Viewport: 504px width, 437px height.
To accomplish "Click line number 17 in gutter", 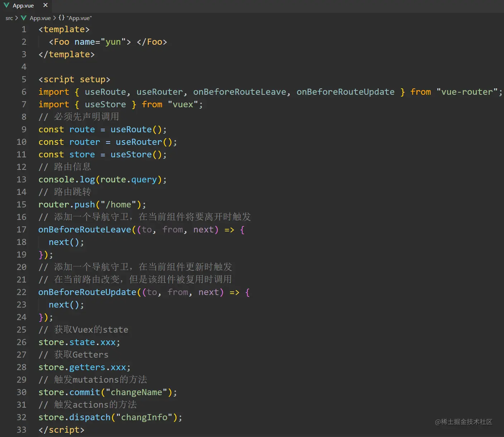I will click(21, 230).
